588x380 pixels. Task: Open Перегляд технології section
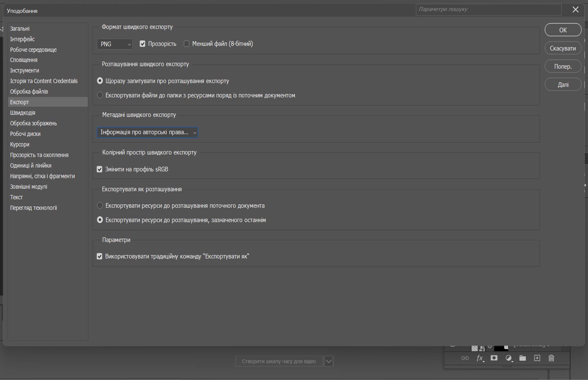pos(48,208)
